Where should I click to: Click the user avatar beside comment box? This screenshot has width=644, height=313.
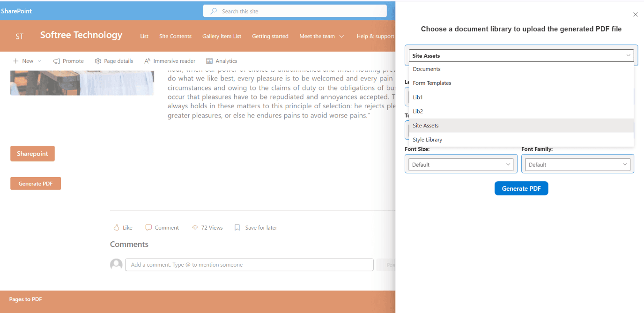click(x=116, y=265)
